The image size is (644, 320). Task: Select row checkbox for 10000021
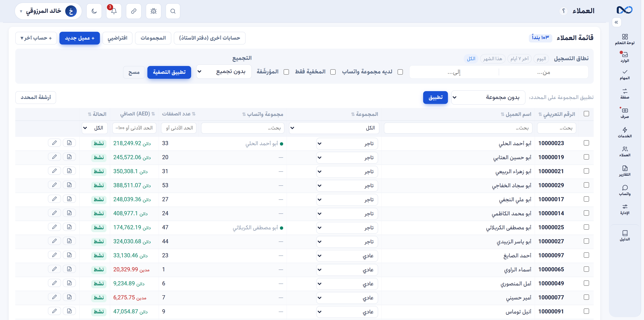pos(586,171)
